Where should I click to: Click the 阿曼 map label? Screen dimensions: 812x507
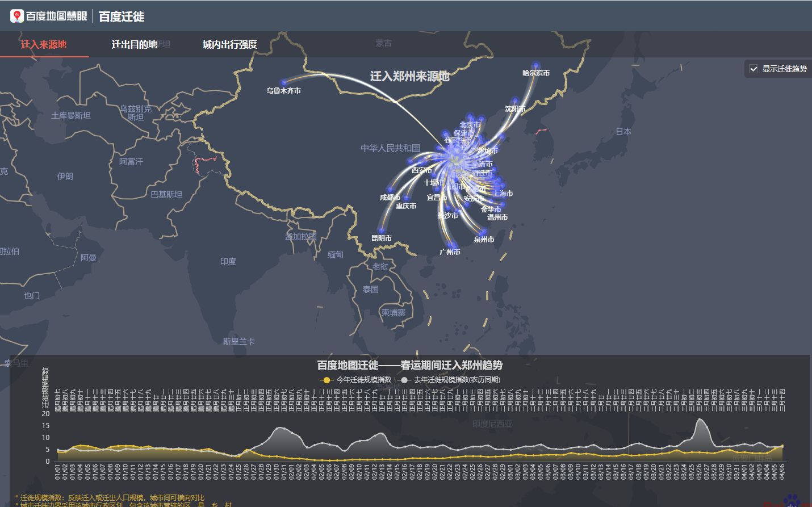point(89,257)
